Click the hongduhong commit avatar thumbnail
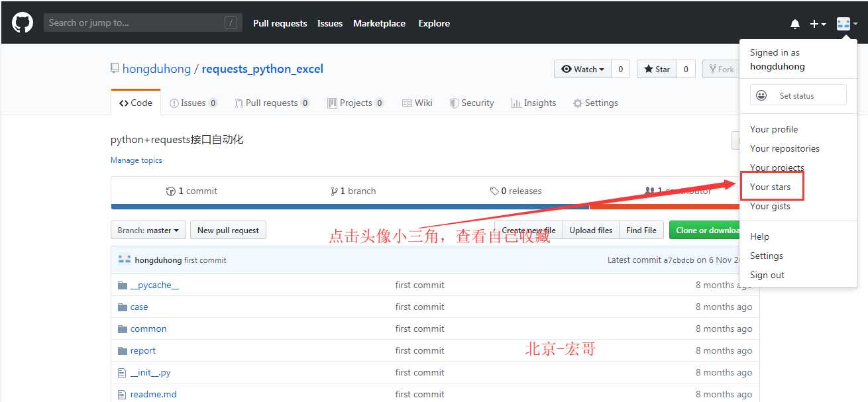Screen dimensions: 868x402 pyautogui.click(x=125, y=260)
